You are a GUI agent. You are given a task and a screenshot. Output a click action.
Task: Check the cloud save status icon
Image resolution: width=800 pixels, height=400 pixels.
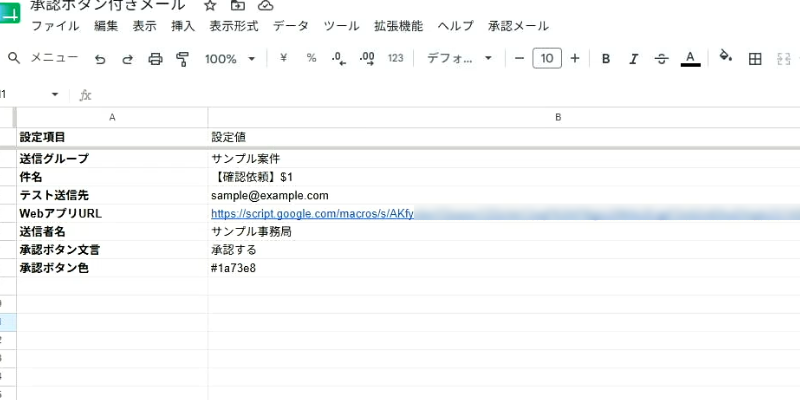click(x=265, y=5)
